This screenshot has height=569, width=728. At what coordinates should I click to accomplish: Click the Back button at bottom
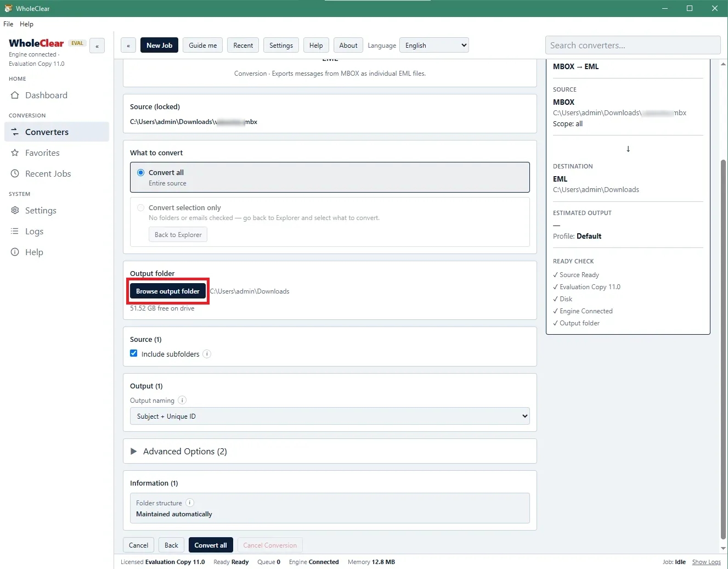(x=171, y=545)
